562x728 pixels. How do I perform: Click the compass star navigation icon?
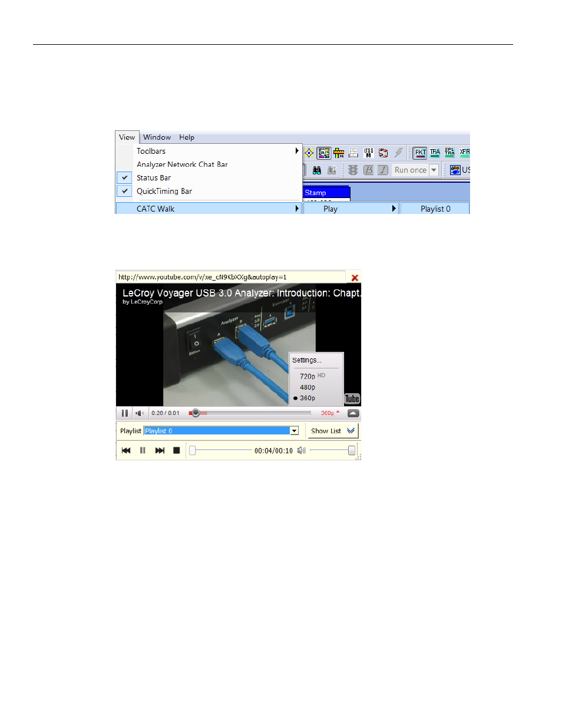pyautogui.click(x=309, y=153)
